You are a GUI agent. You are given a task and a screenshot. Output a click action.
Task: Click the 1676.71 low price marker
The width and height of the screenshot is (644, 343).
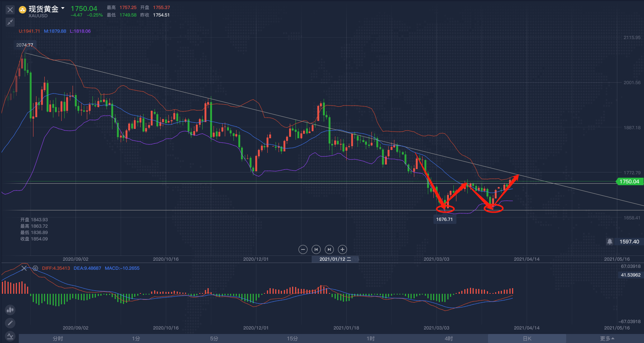[x=444, y=219]
